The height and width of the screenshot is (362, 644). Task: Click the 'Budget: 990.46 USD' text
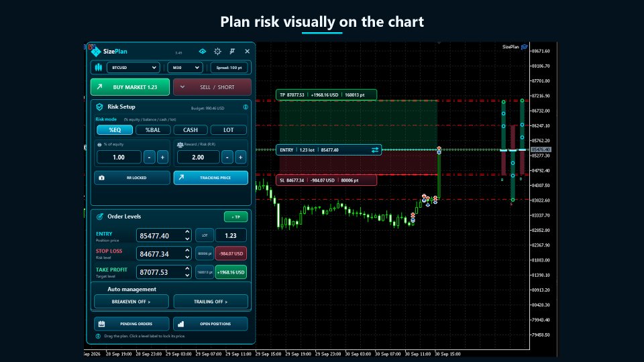click(x=207, y=109)
